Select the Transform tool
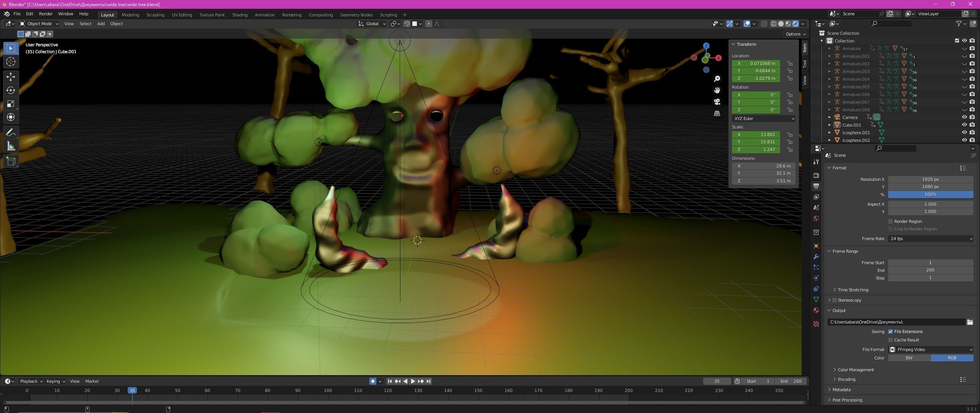The width and height of the screenshot is (980, 413). 11,117
